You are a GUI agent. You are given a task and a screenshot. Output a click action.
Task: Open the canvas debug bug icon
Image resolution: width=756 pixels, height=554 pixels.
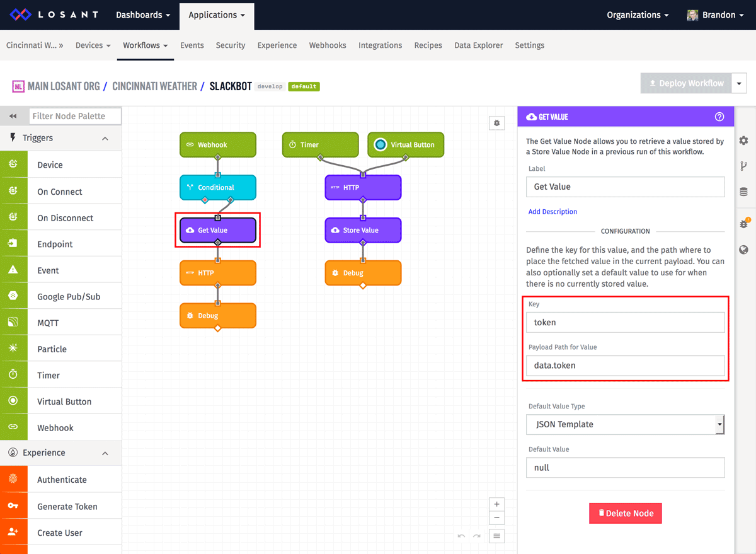497,123
